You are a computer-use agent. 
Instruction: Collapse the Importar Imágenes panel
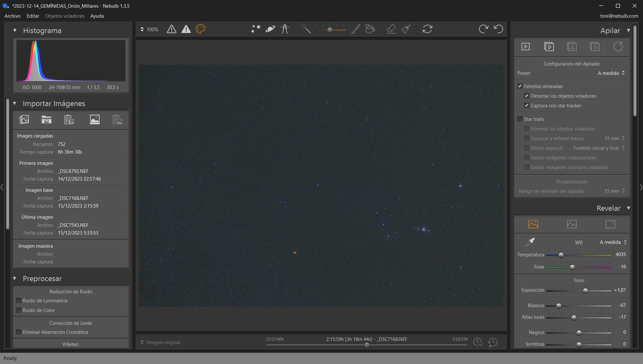15,103
